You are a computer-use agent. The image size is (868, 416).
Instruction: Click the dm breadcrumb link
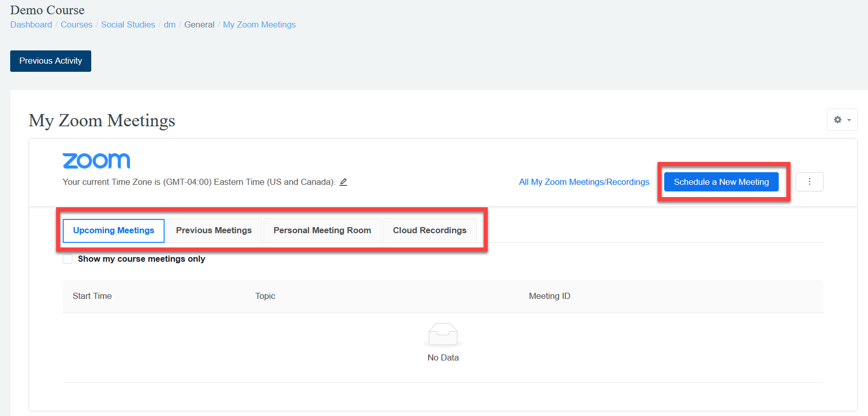(x=170, y=24)
